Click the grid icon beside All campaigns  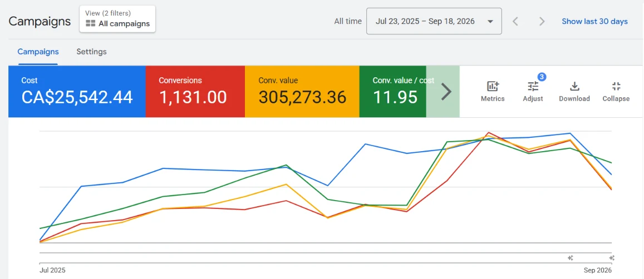point(90,24)
